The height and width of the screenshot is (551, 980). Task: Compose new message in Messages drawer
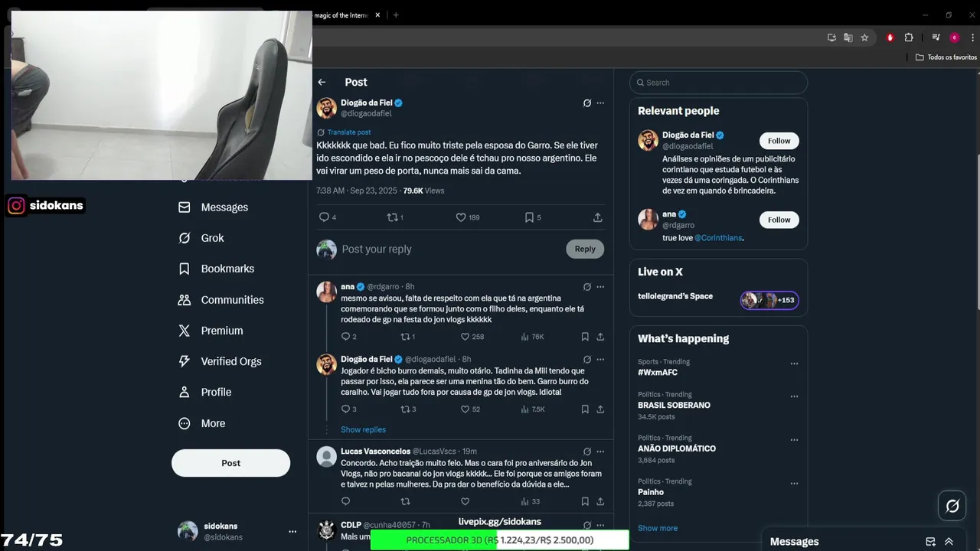click(x=930, y=542)
